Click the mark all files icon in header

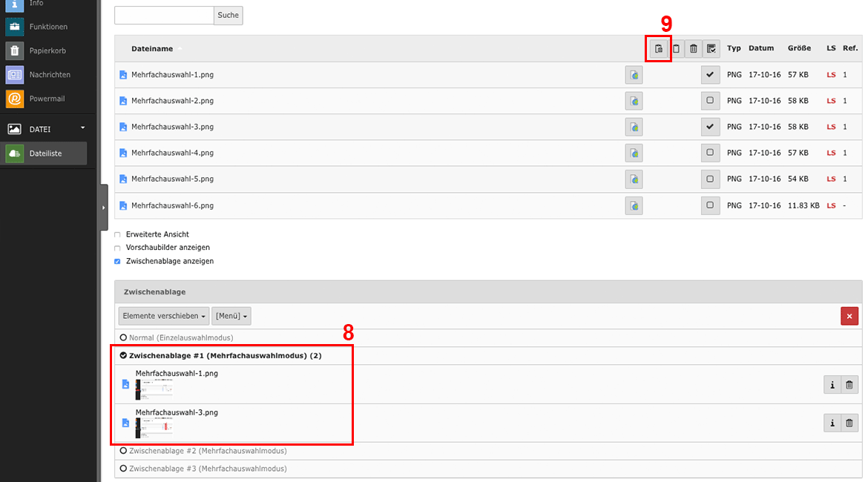point(711,49)
